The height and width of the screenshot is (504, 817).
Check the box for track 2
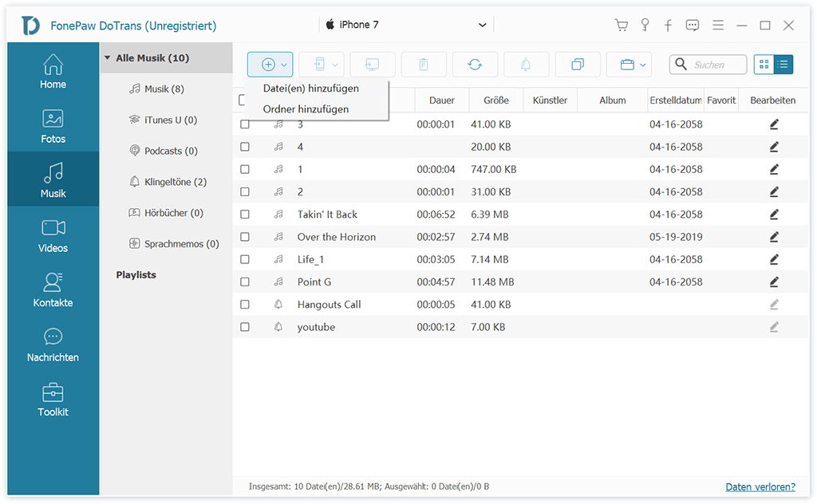245,191
